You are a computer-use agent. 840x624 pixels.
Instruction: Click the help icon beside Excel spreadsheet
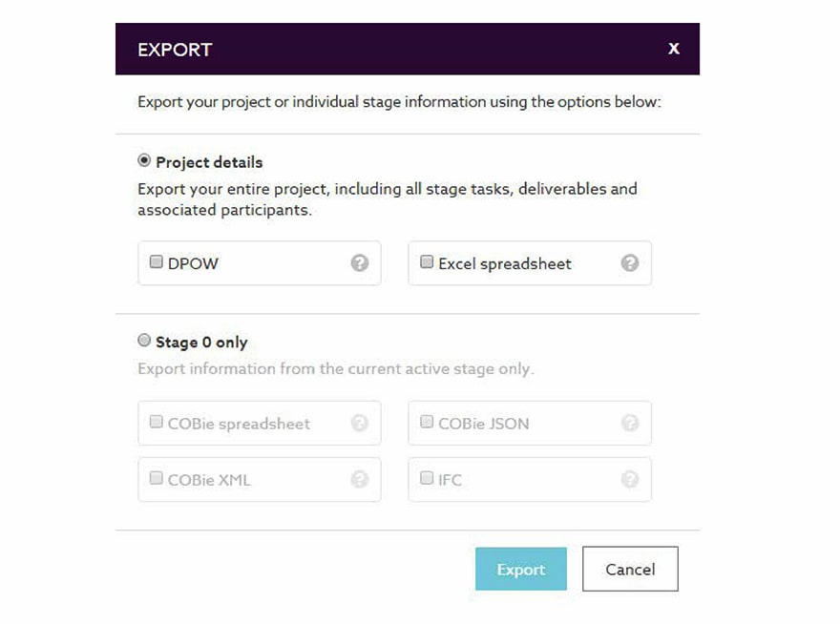pos(629,263)
